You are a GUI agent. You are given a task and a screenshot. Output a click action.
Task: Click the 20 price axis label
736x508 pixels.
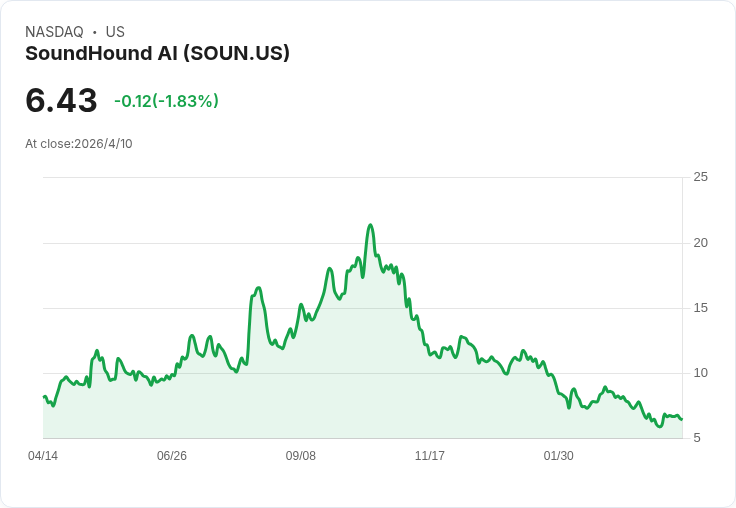click(700, 243)
